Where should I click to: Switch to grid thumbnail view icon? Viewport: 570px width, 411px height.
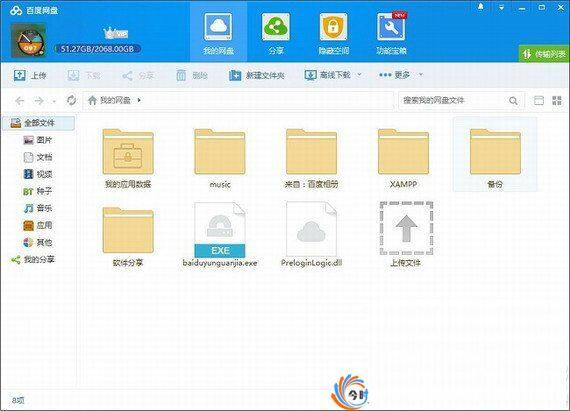557,100
